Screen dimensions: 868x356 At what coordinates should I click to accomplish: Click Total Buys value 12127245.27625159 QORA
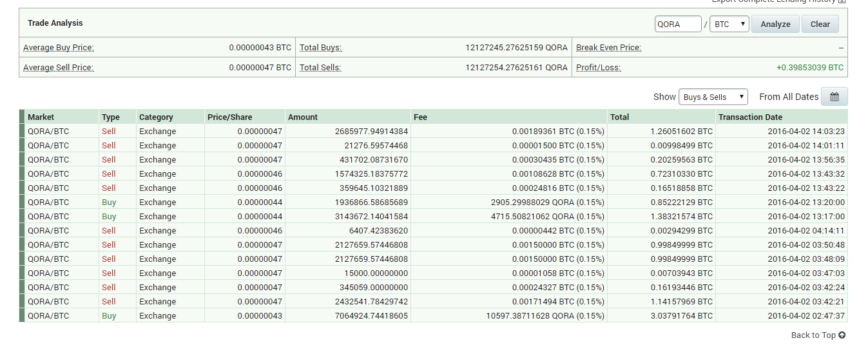point(516,48)
